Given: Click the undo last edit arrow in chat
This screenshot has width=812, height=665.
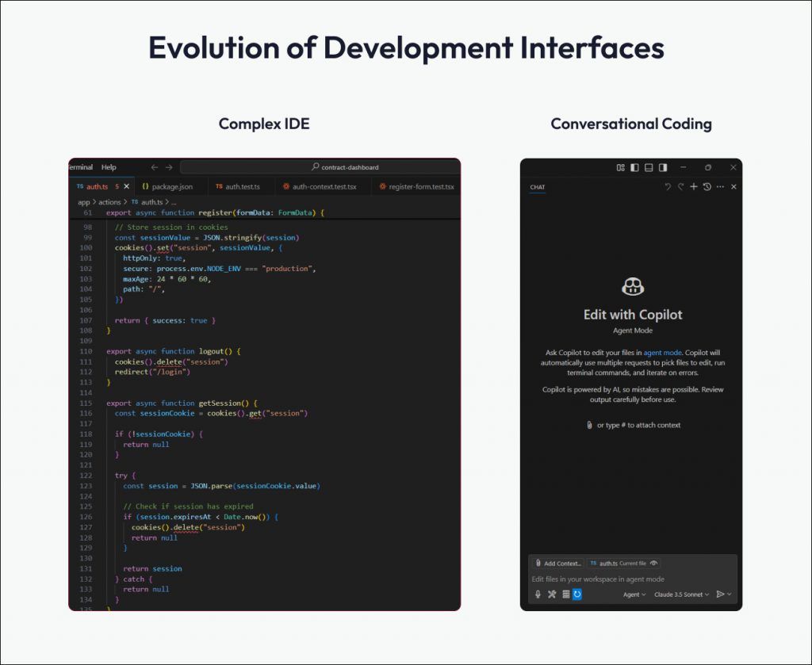Looking at the screenshot, I should [668, 187].
